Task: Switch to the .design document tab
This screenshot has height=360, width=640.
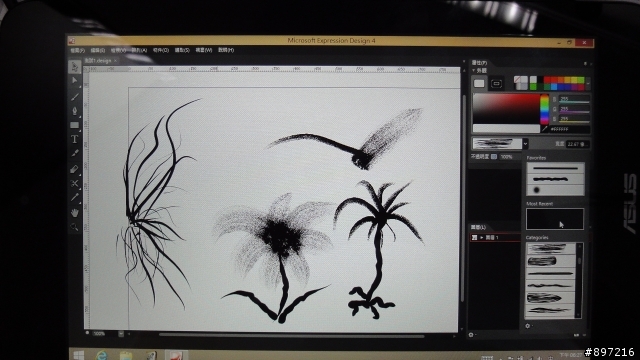Action: [x=98, y=60]
